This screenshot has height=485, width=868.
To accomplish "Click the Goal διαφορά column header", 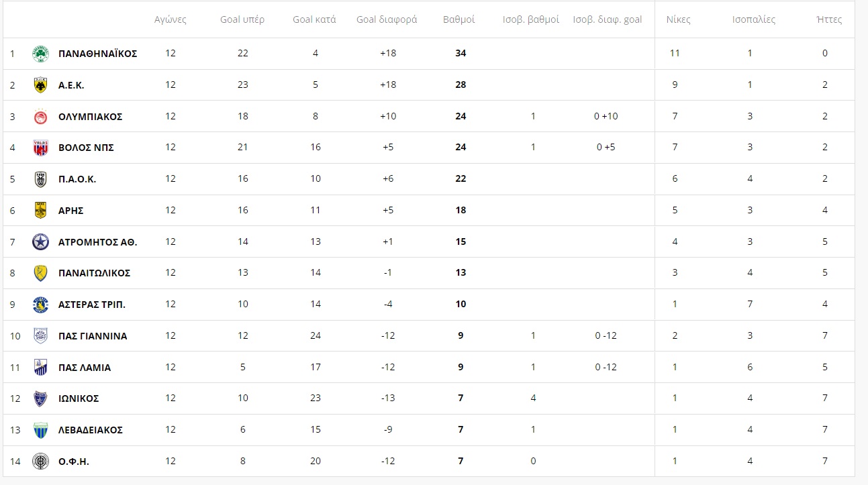I will [x=387, y=19].
